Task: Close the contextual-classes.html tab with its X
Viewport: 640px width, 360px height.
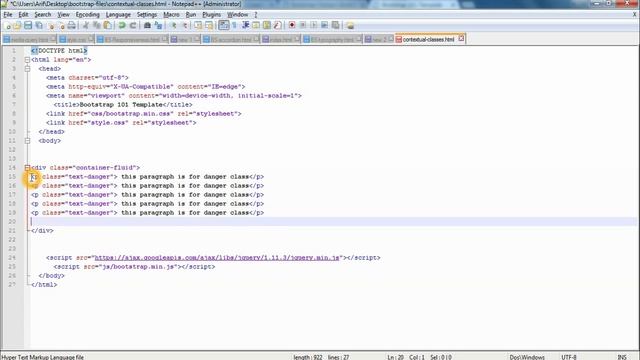Action: coord(461,39)
